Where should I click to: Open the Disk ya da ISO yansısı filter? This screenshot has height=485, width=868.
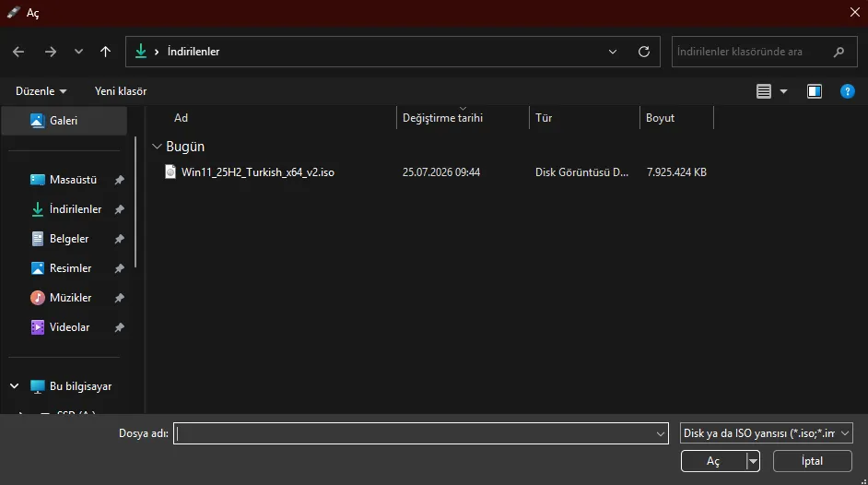pyautogui.click(x=766, y=433)
